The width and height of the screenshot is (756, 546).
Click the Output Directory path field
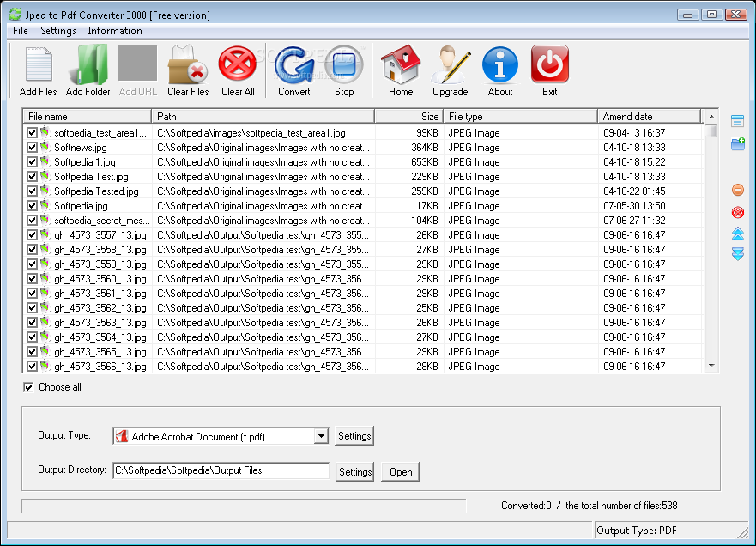221,470
